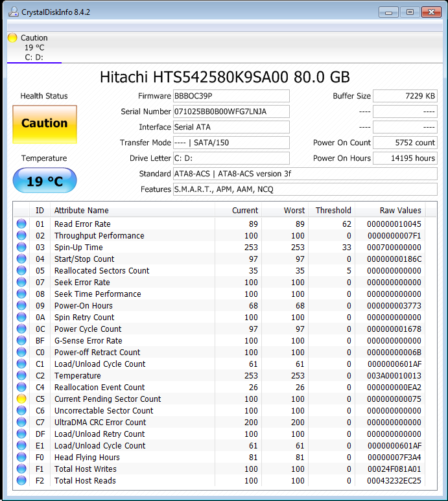
Task: Click the status orb for G-Sense Error Rate
Action: (21, 340)
